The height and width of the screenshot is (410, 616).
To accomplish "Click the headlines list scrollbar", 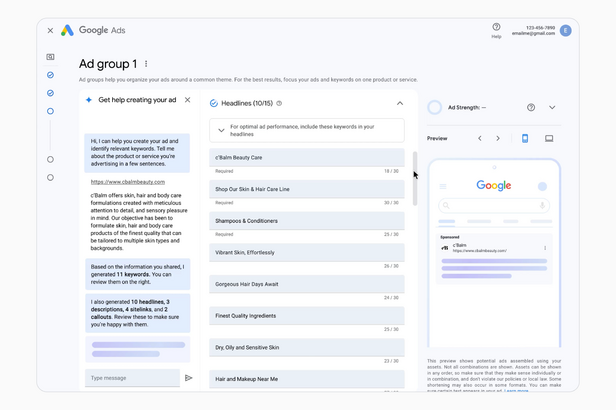I will [x=415, y=179].
